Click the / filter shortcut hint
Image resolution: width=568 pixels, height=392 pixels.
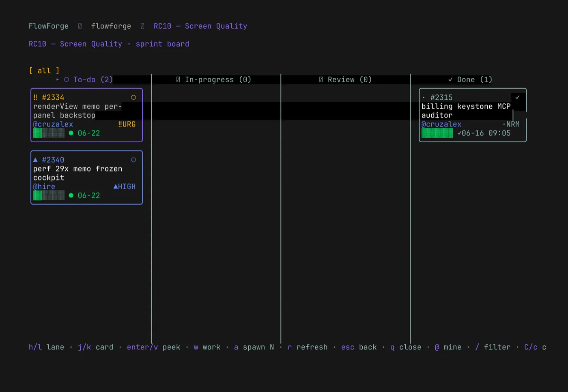point(493,347)
